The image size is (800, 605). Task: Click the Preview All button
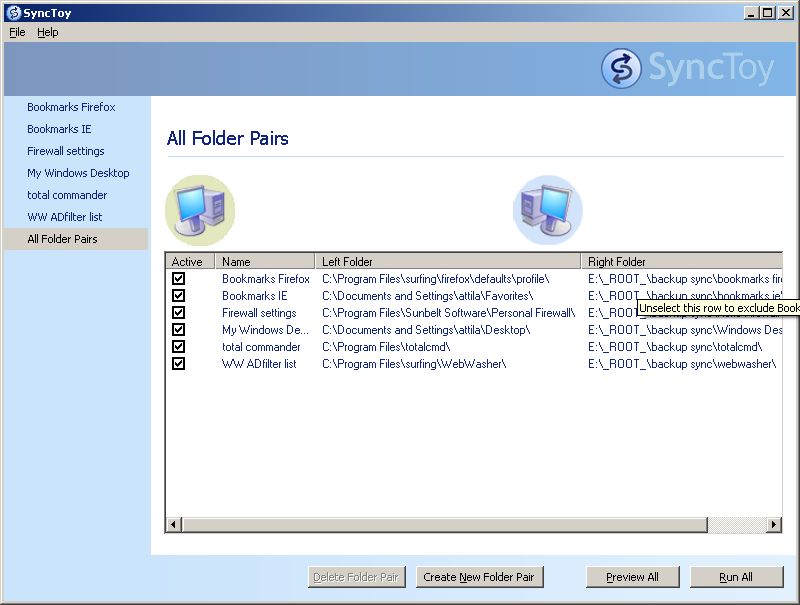point(632,577)
